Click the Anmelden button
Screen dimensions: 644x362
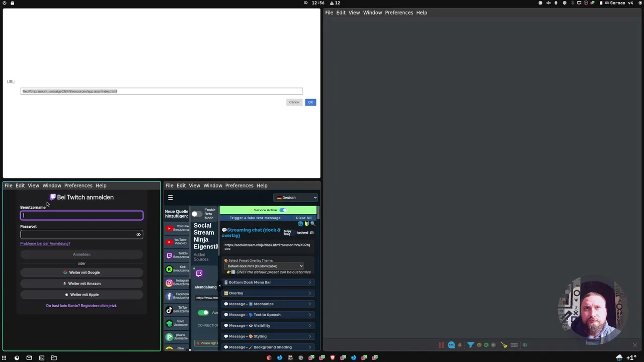[x=82, y=254]
